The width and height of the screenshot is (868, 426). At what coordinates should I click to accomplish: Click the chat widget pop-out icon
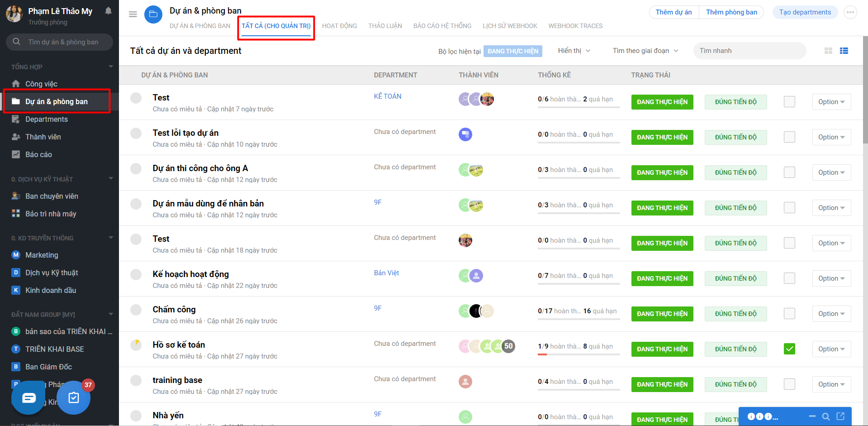point(840,416)
